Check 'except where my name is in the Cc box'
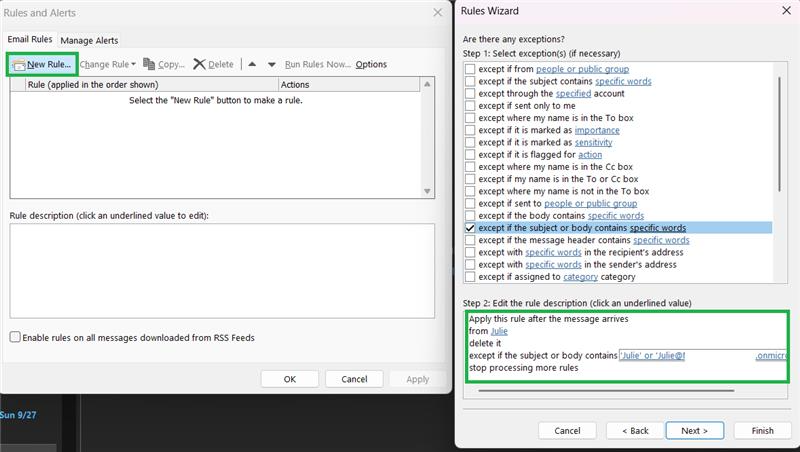 point(470,167)
